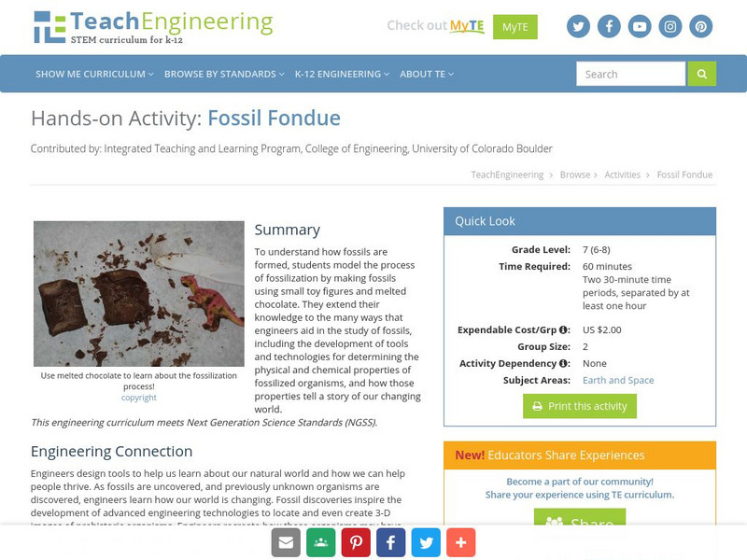Click the red Pinterest share button
This screenshot has width=747, height=560.
(357, 542)
